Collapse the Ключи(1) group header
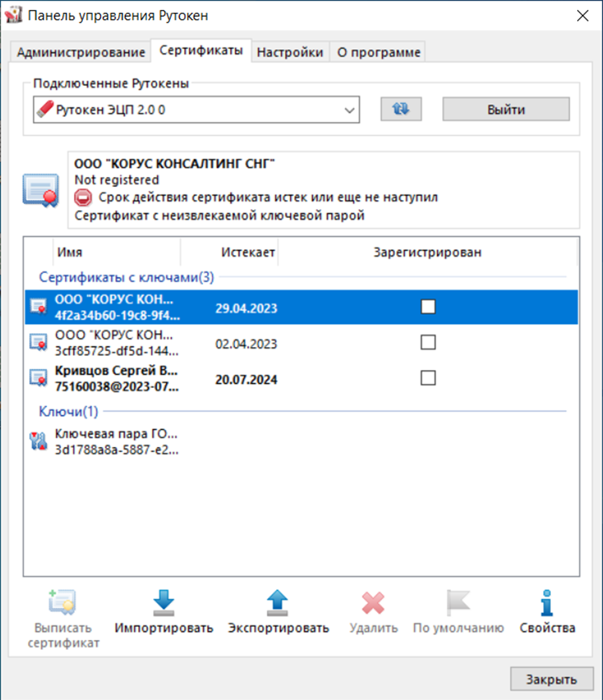Screen dimensions: 603x700 (x=68, y=411)
